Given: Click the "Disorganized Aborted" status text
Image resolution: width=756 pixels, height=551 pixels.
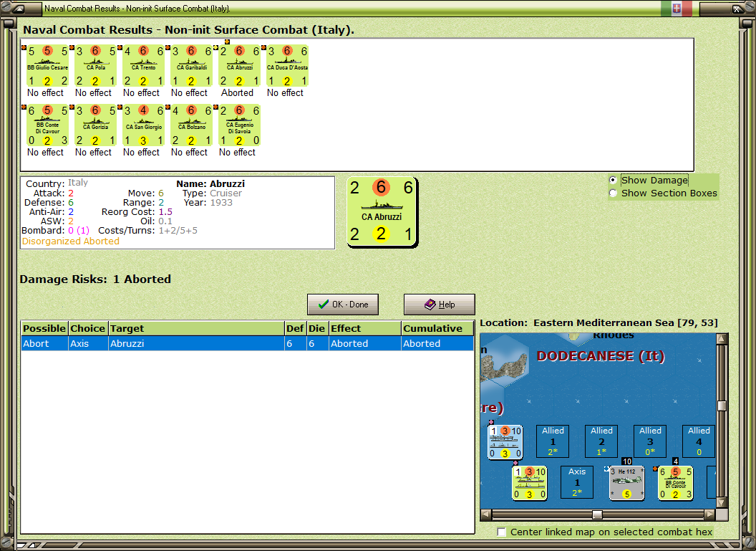Looking at the screenshot, I should pyautogui.click(x=70, y=241).
